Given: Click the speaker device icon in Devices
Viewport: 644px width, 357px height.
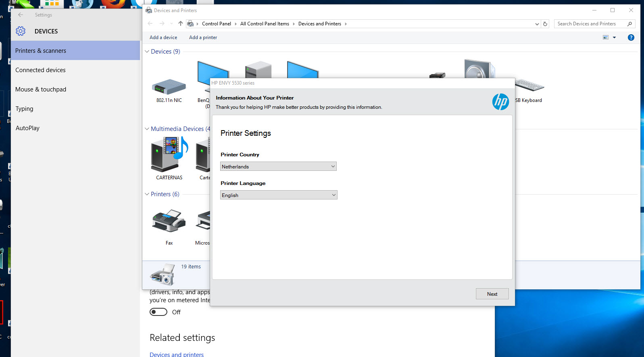Looking at the screenshot, I should coord(479,68).
